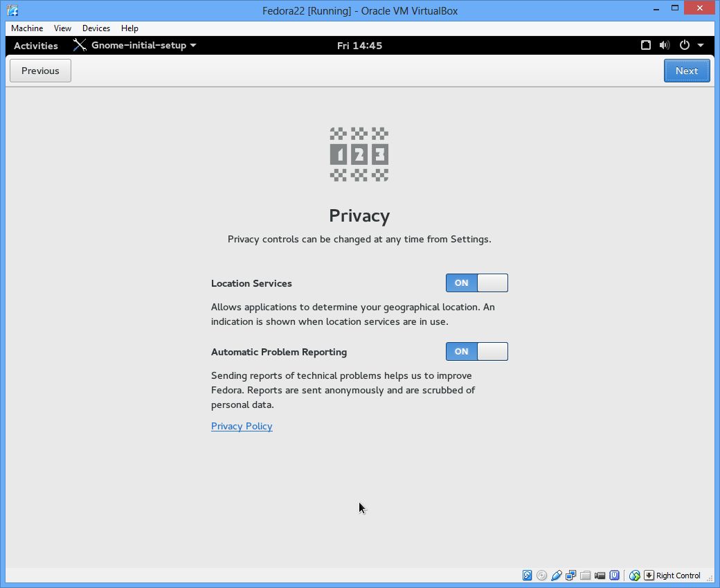Maximize the VirtualBox window
This screenshot has height=588, width=720.
click(674, 8)
